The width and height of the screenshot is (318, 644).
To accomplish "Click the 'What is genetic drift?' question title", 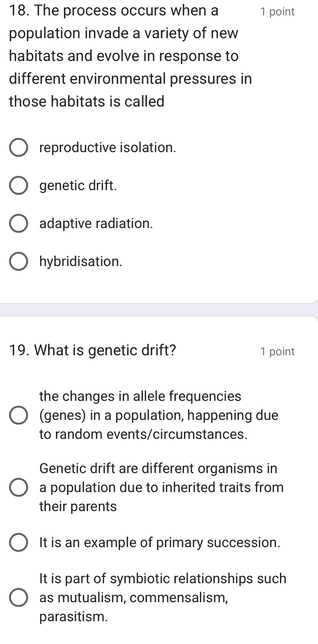I will coord(105,350).
